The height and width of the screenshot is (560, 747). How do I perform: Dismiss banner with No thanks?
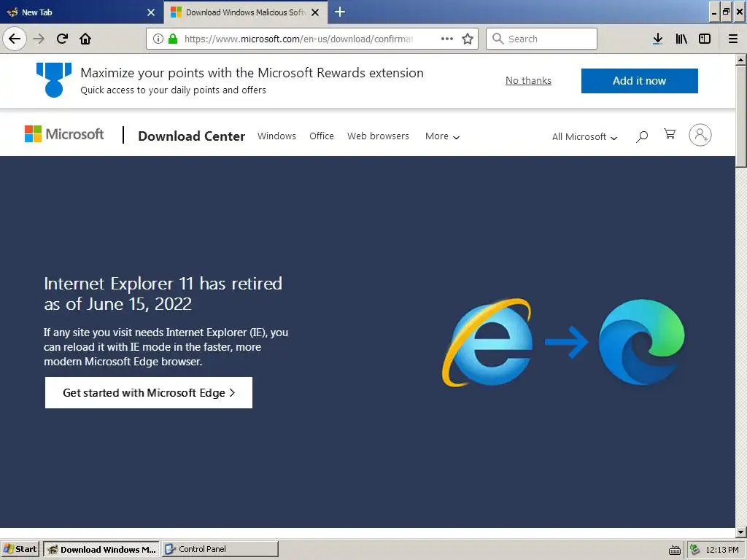tap(528, 80)
